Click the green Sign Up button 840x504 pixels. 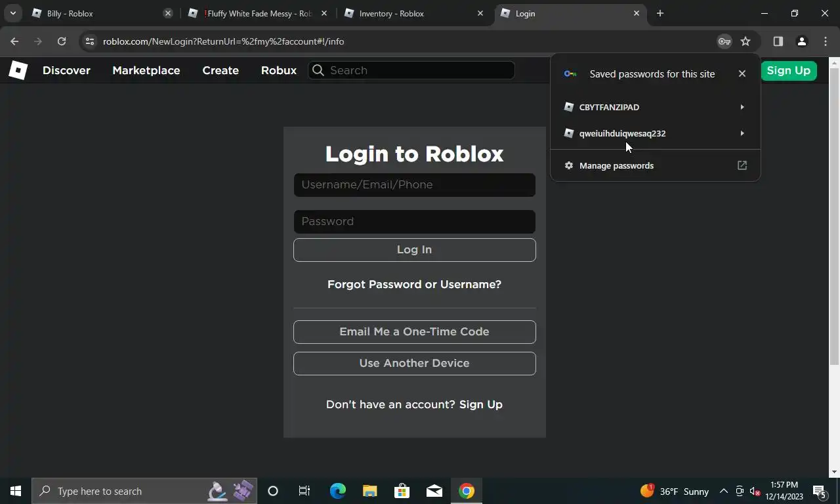[788, 70]
